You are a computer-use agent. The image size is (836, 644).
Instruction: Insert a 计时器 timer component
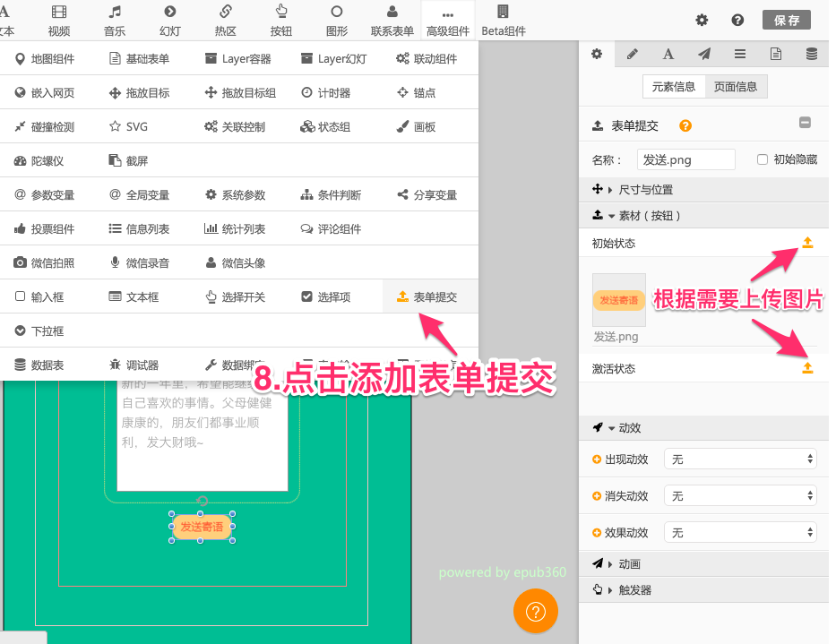click(x=326, y=92)
